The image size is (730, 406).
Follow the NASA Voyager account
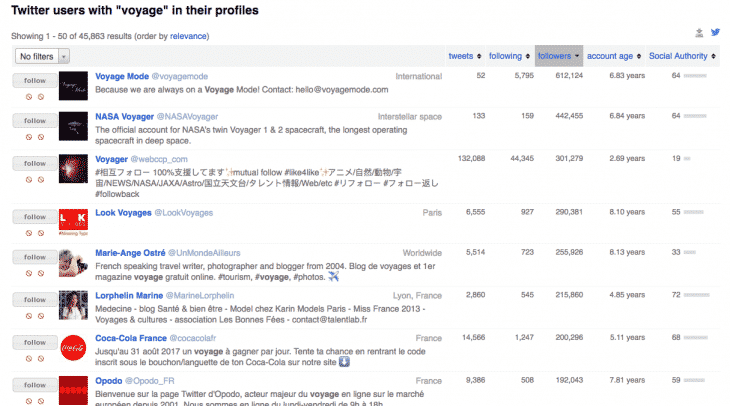click(x=34, y=120)
